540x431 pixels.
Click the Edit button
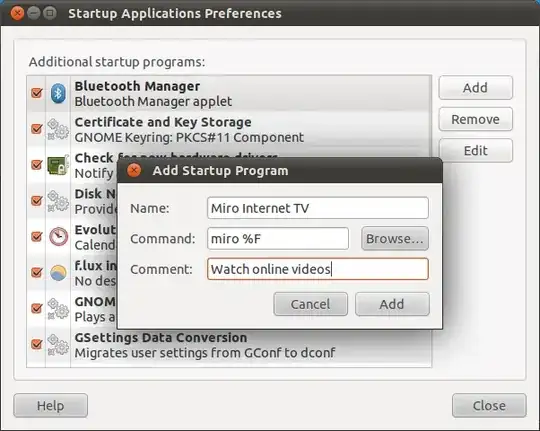[475, 151]
